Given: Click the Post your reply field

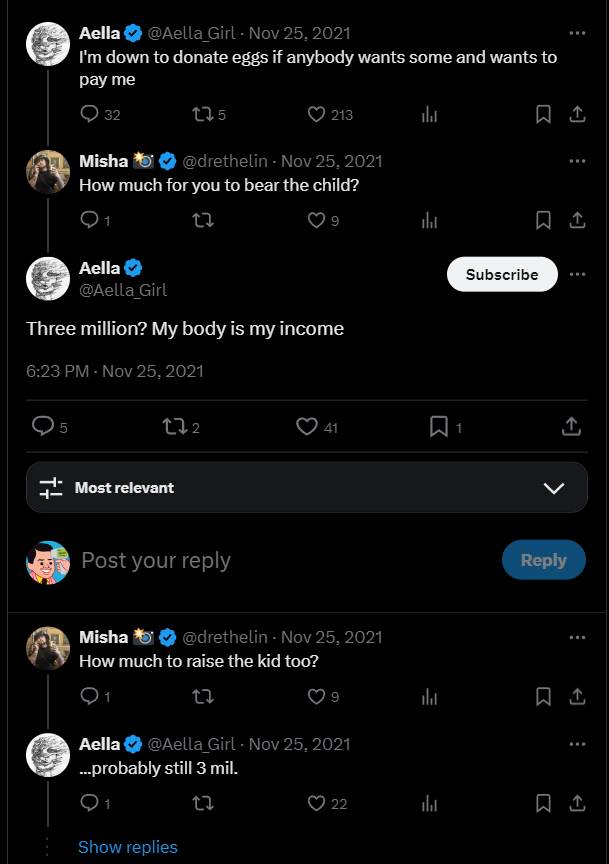Looking at the screenshot, I should tap(280, 560).
